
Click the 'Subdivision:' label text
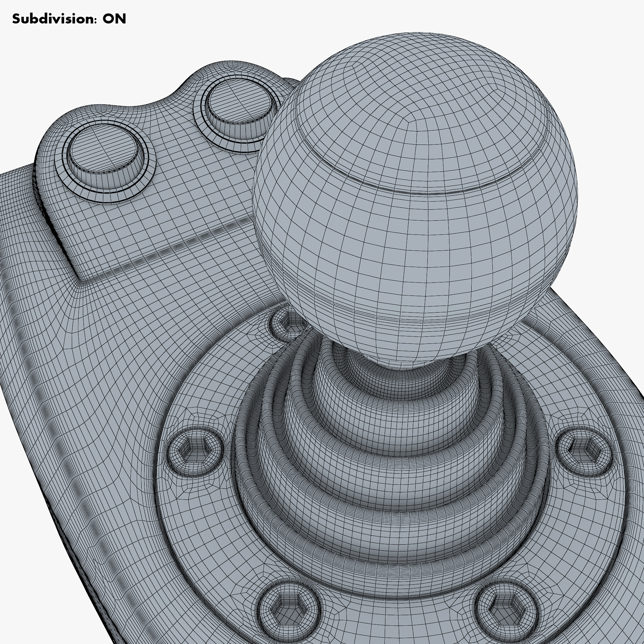[54, 19]
